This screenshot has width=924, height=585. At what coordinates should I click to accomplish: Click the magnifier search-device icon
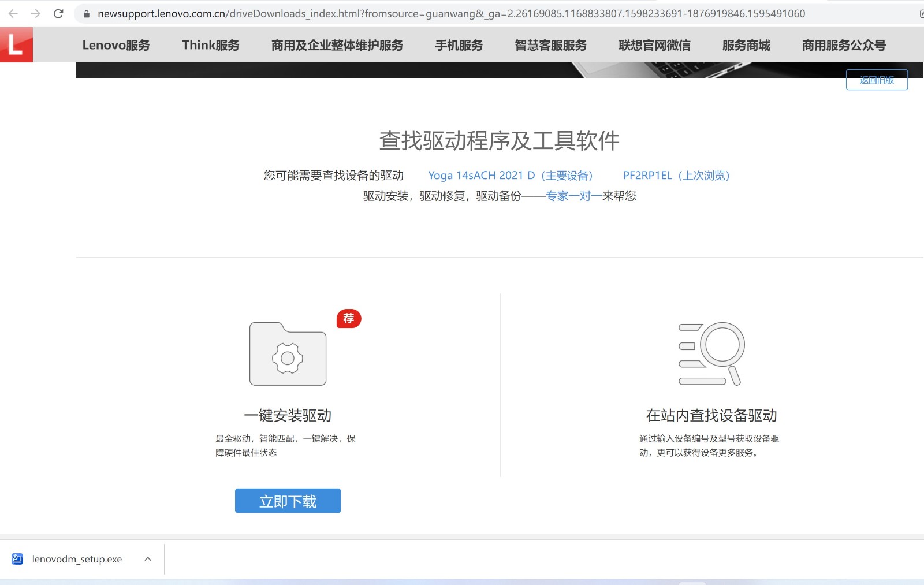711,353
